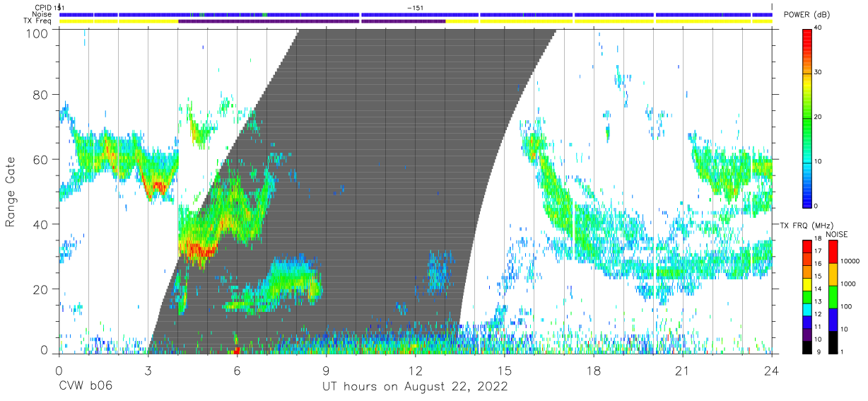Pick the blue swatch in NOISE legend
868x401 pixels.
[833, 320]
